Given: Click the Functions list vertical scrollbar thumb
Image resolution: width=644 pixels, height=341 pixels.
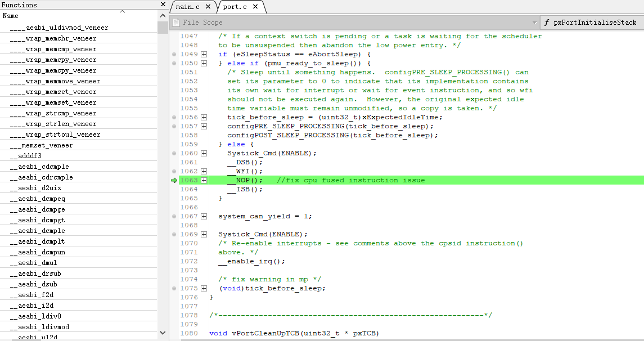Looking at the screenshot, I should [x=163, y=27].
